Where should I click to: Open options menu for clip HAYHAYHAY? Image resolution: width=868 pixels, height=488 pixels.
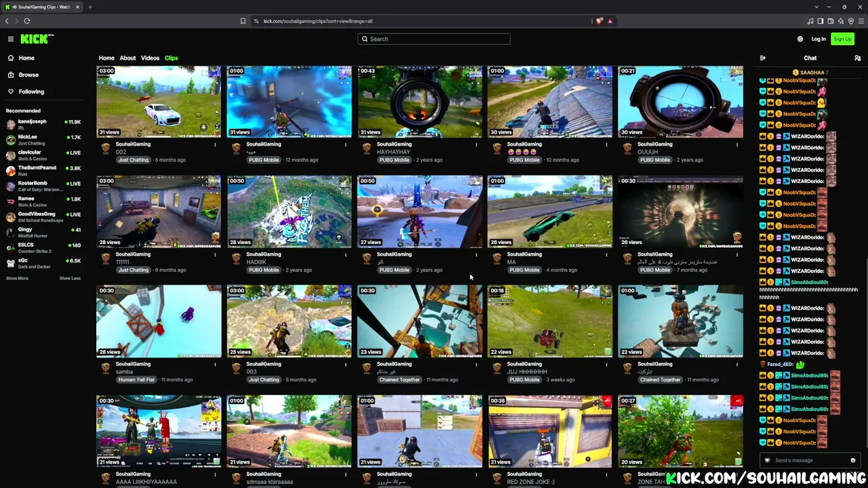tap(476, 144)
